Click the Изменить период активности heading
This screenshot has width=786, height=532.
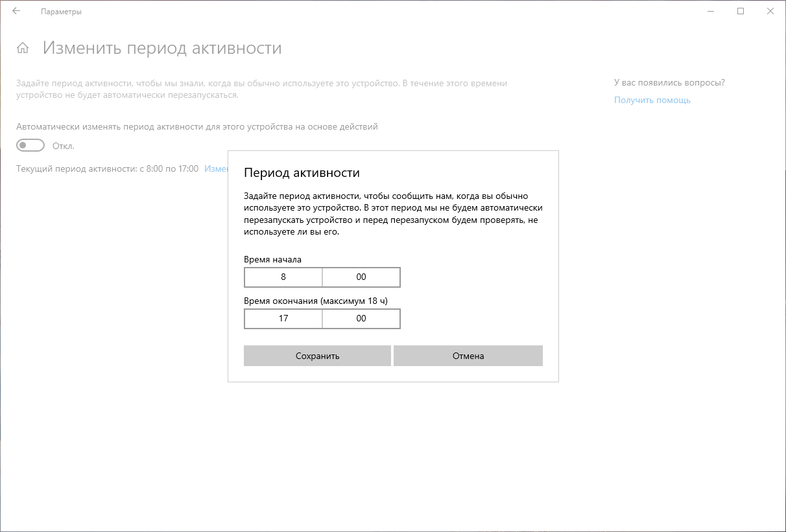(162, 48)
